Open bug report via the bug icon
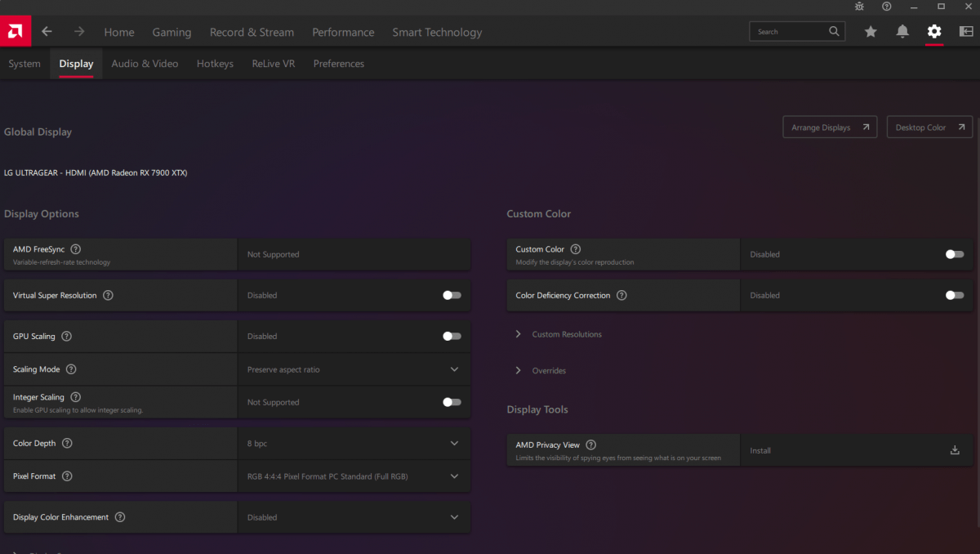Viewport: 980px width, 554px height. pyautogui.click(x=860, y=7)
